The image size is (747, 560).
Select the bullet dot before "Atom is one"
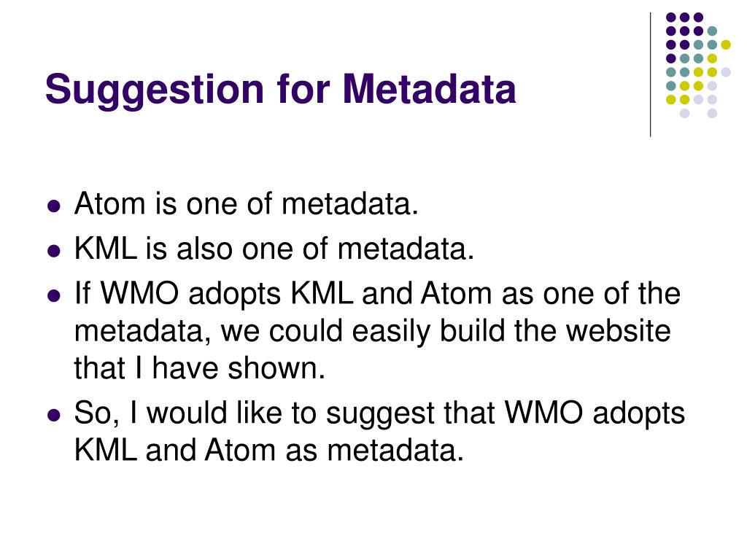tap(54, 206)
